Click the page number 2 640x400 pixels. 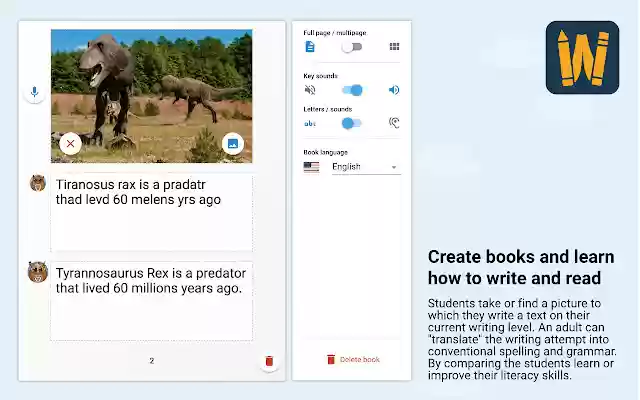coord(152,361)
